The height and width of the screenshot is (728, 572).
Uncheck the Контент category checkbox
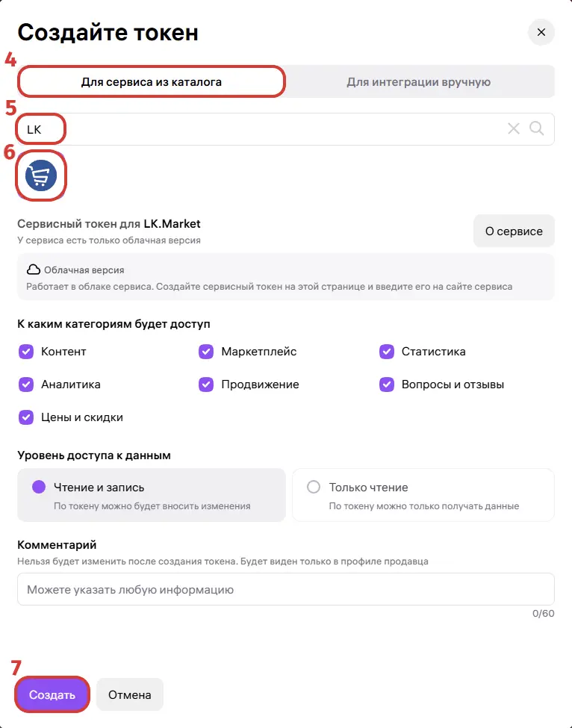pyautogui.click(x=26, y=352)
